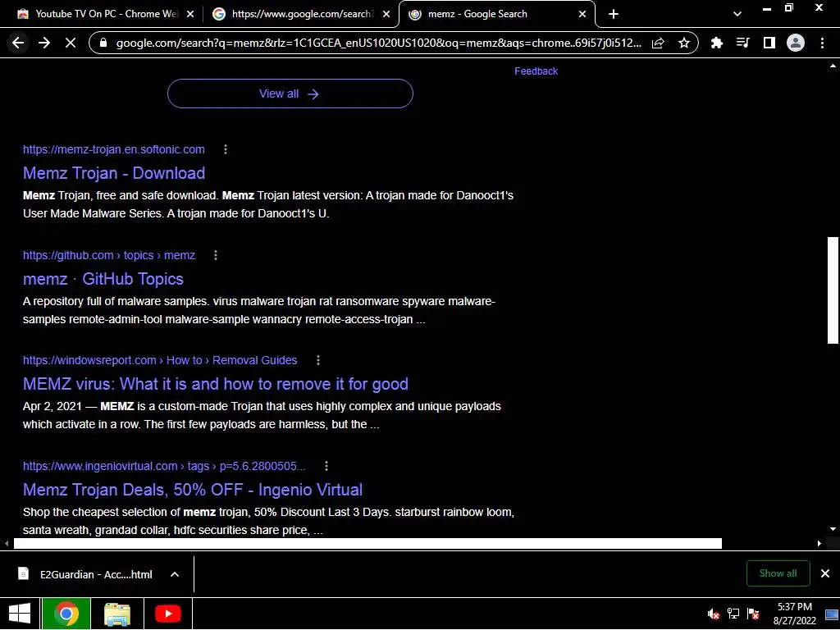View site information lock icon
840x630 pixels.
pos(104,43)
